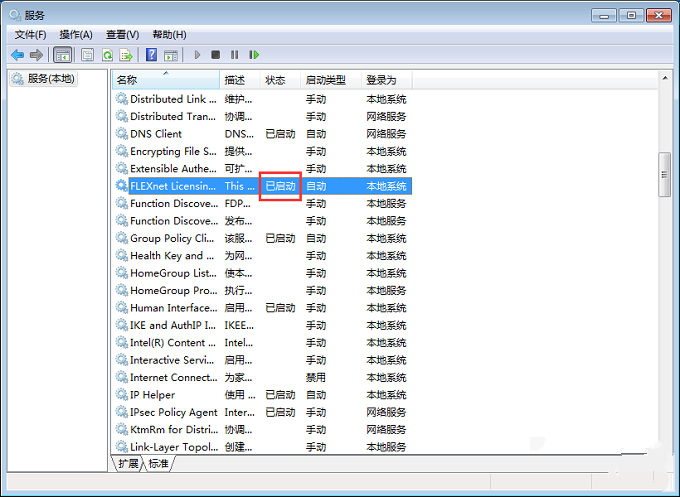Select the IPsec Policy Agent service
Image resolution: width=680 pixels, height=497 pixels.
tap(262, 412)
